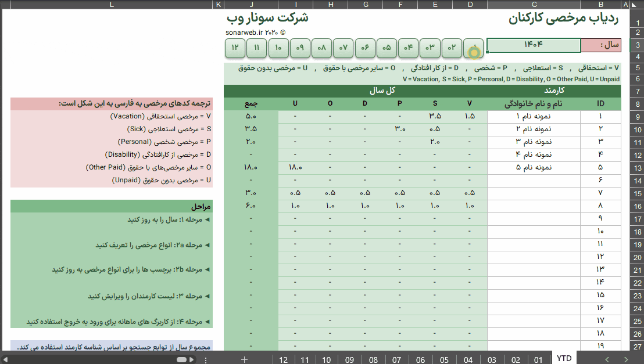Open sheet tab 10
The height and width of the screenshot is (364, 644).
click(327, 359)
